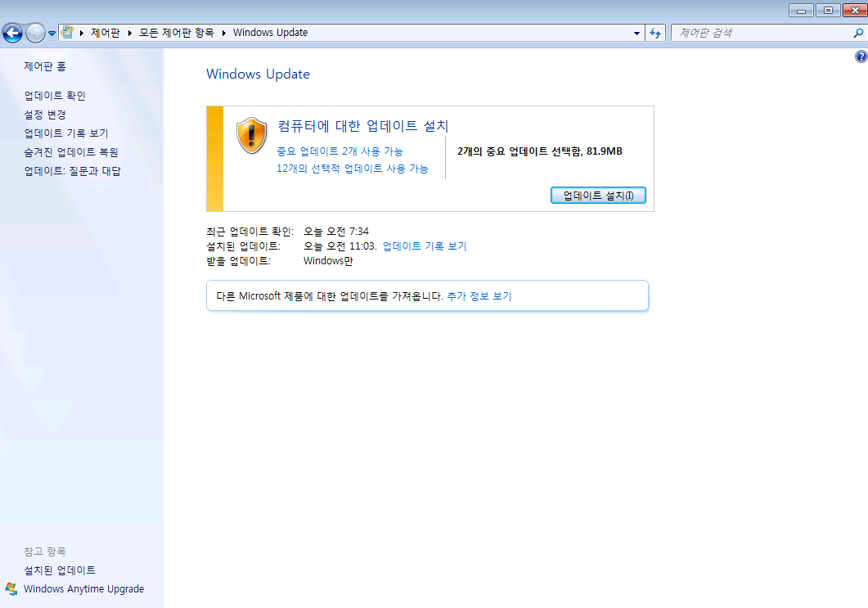This screenshot has width=868, height=608.
Task: Click the Control Panel icon in address bar
Action: pos(68,32)
